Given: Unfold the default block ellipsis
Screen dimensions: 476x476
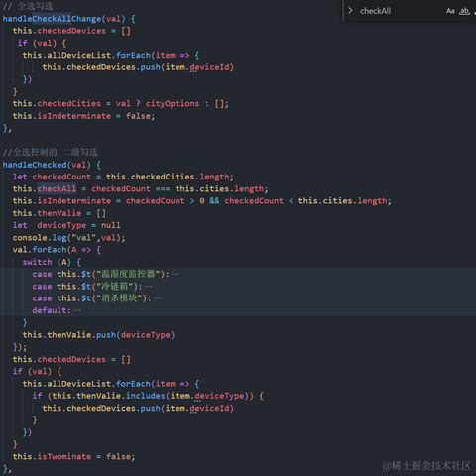Looking at the screenshot, I should [77, 310].
